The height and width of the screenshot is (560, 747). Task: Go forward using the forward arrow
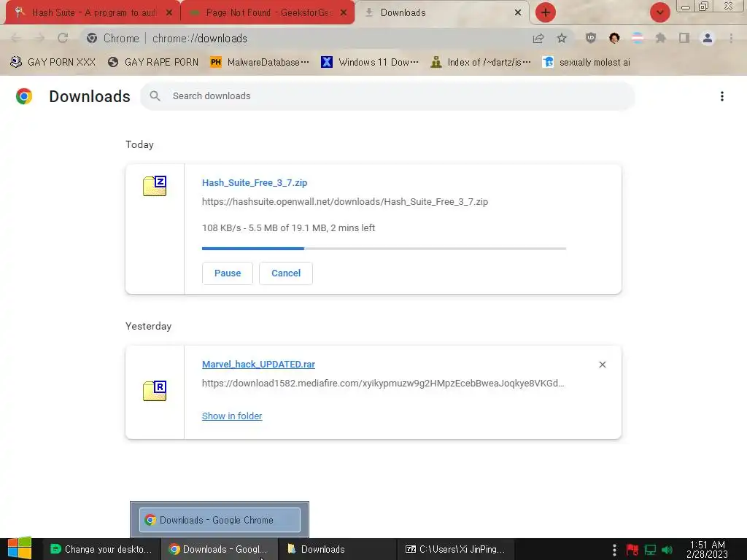point(39,38)
